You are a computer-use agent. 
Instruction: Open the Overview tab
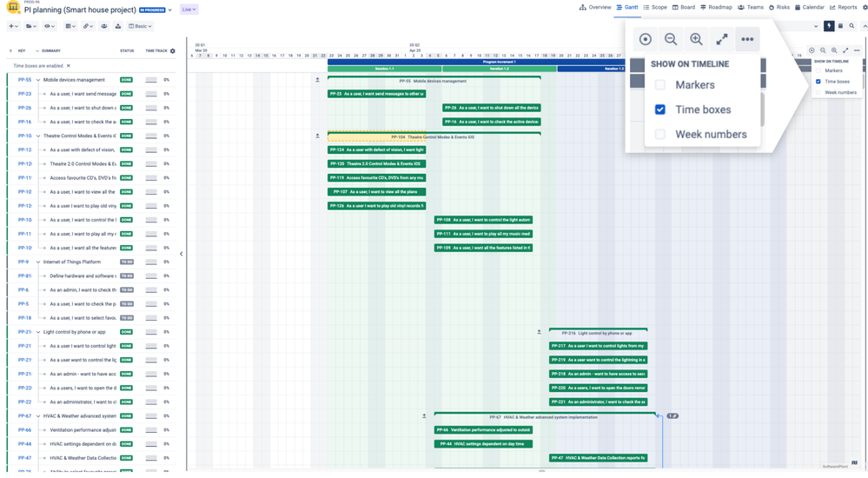(x=595, y=7)
